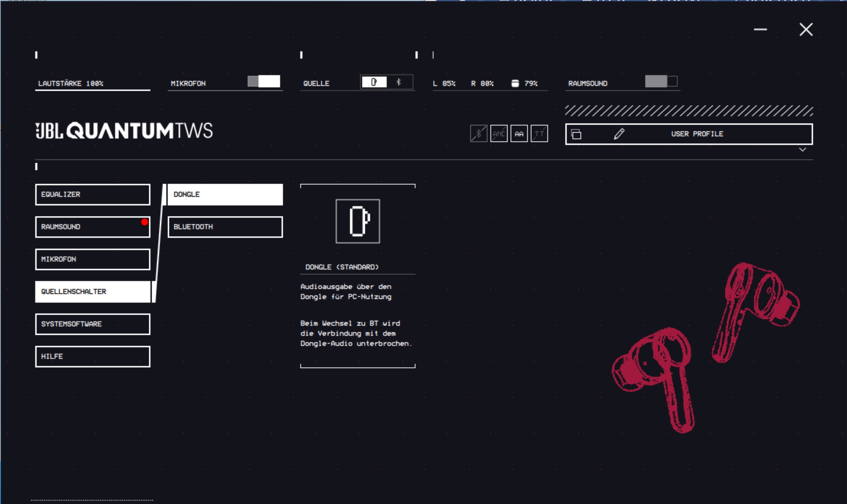
Task: Click the pencil edit profile icon
Action: (619, 134)
